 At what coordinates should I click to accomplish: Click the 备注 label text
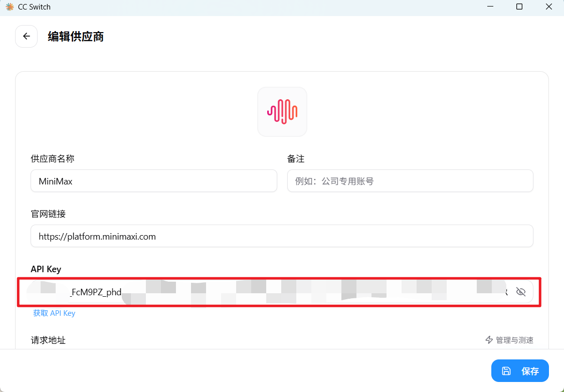click(x=296, y=158)
